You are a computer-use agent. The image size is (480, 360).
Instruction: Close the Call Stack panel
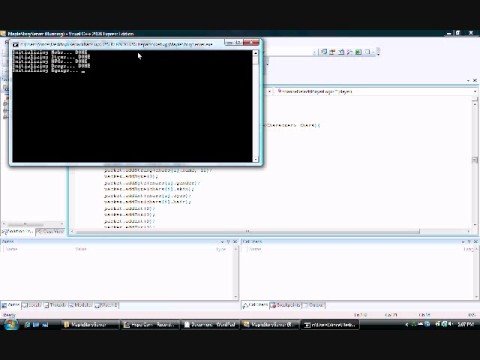click(x=476, y=241)
